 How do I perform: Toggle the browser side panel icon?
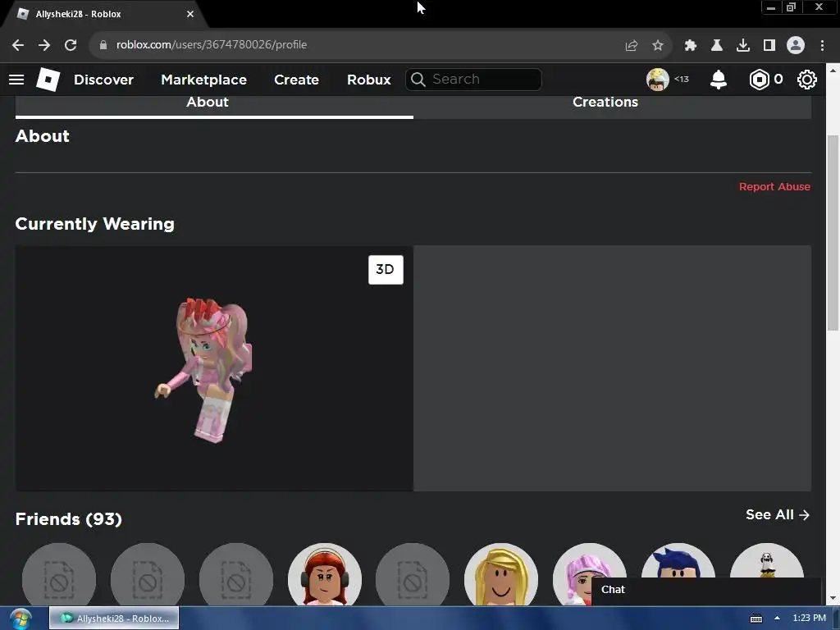click(769, 46)
